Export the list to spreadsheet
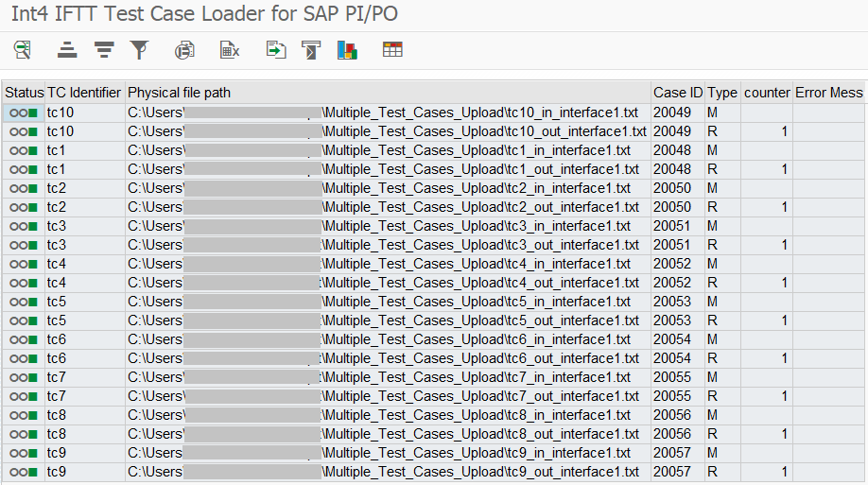The image size is (868, 485). [230, 50]
